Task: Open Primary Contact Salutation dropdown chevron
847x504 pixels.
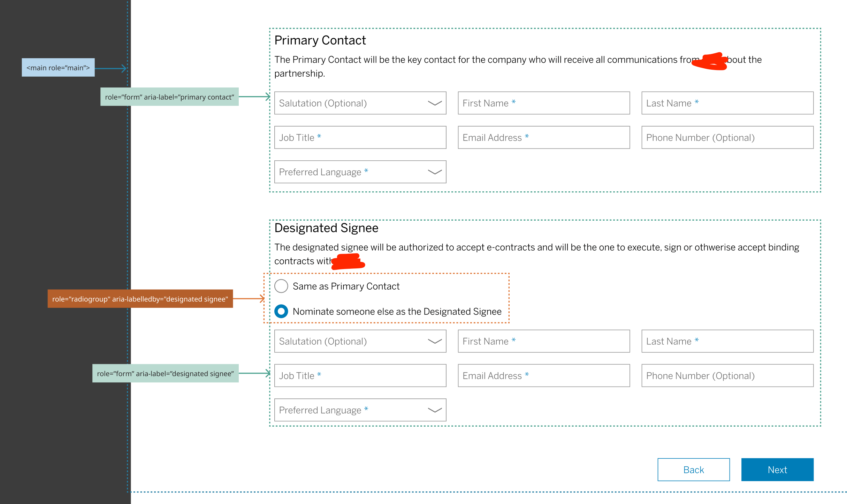Action: coord(434,103)
